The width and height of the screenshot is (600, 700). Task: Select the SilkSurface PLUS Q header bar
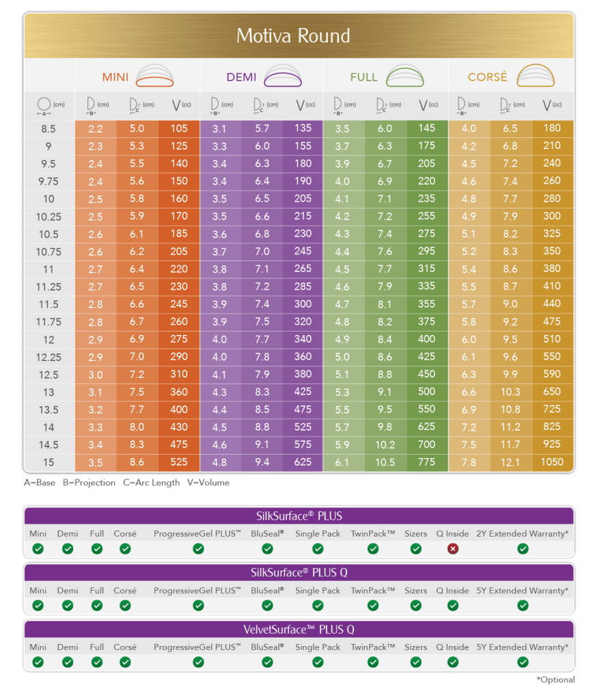pos(299,572)
